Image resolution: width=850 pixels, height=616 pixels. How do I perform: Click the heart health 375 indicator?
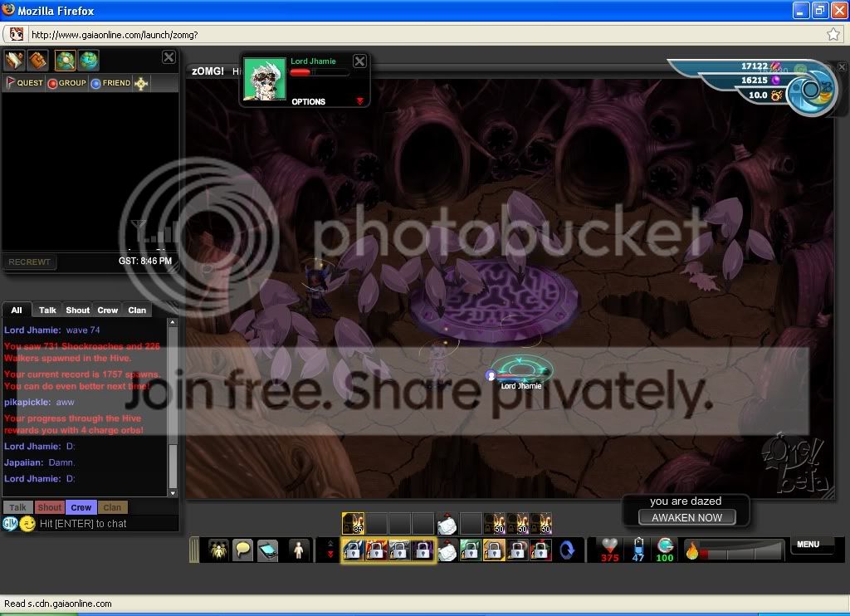pos(610,550)
